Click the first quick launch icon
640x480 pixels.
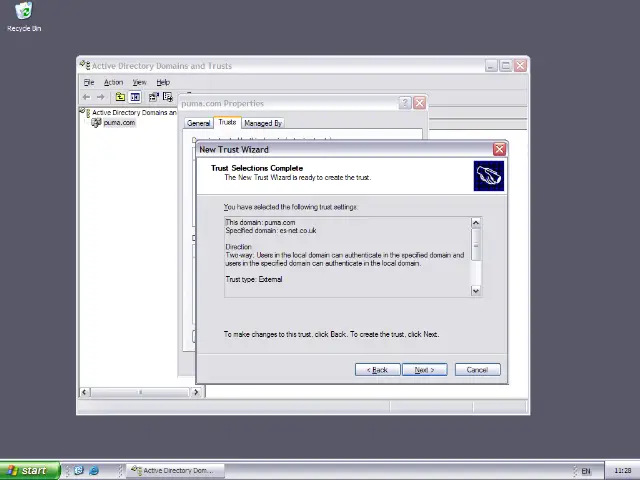click(79, 471)
